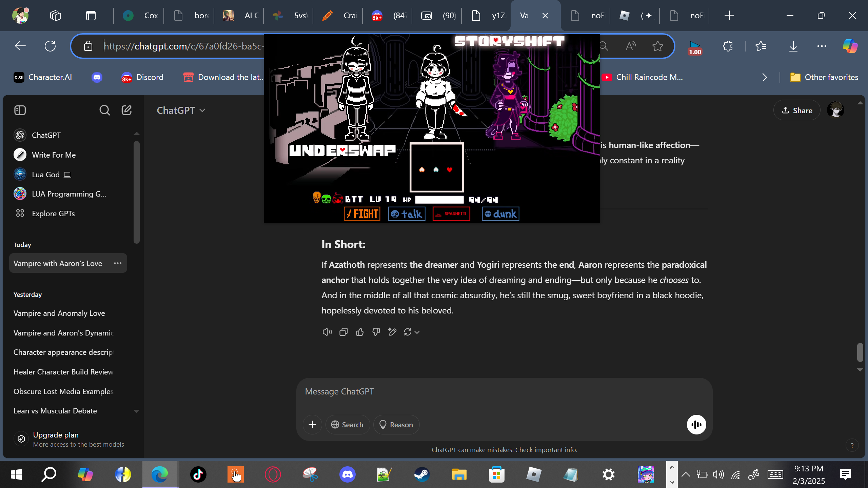Give thumbs up to the response

(x=360, y=332)
